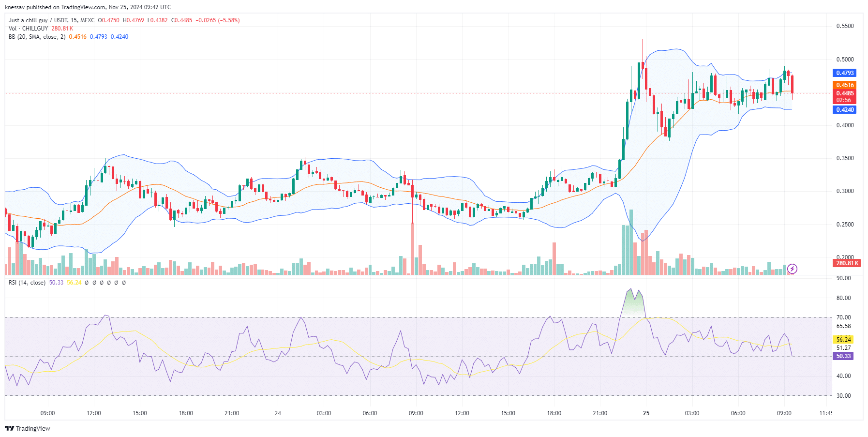Image resolution: width=868 pixels, height=437 pixels.
Task: Click the blue 0.4240 lower band price label
Action: [845, 110]
